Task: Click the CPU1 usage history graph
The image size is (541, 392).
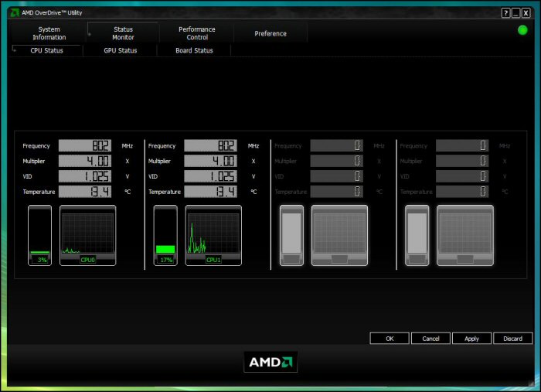Action: click(x=213, y=235)
